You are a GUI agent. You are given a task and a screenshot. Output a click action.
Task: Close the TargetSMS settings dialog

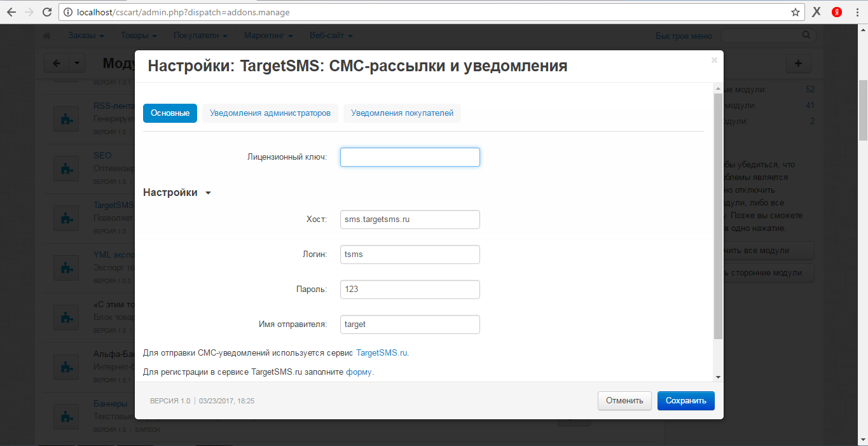click(714, 60)
